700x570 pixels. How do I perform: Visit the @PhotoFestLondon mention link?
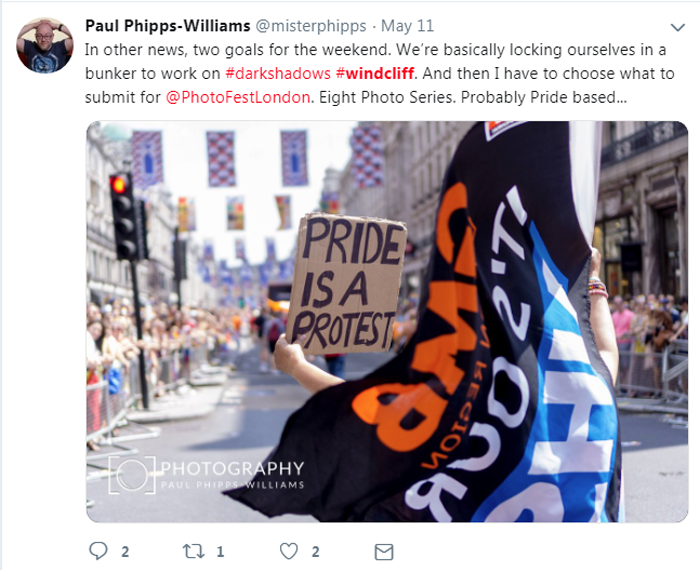tap(238, 97)
